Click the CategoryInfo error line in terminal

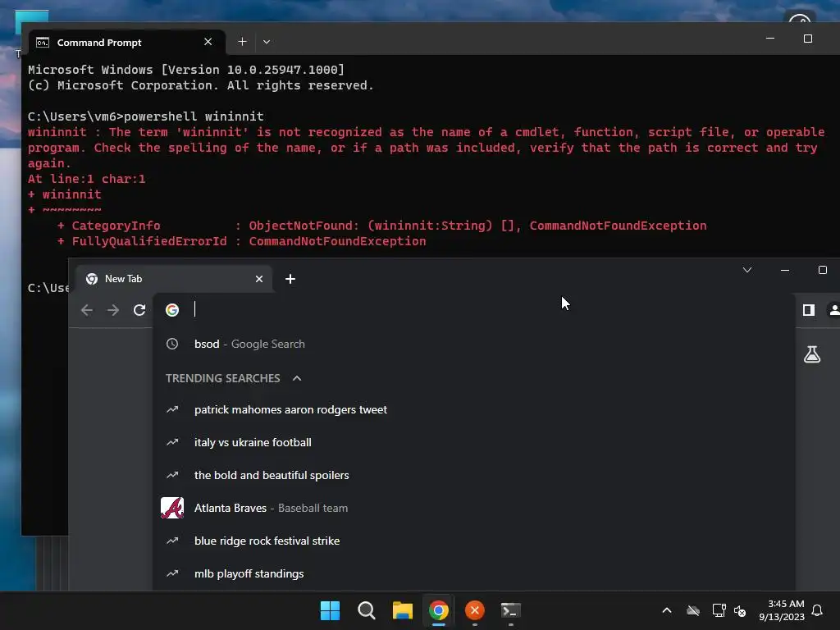382,226
